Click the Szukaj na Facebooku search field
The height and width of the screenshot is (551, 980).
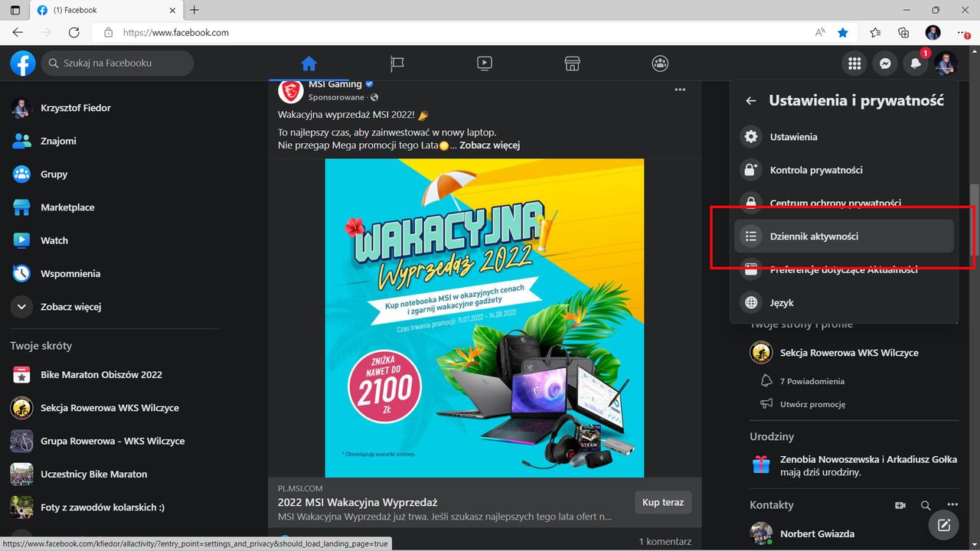pyautogui.click(x=117, y=64)
